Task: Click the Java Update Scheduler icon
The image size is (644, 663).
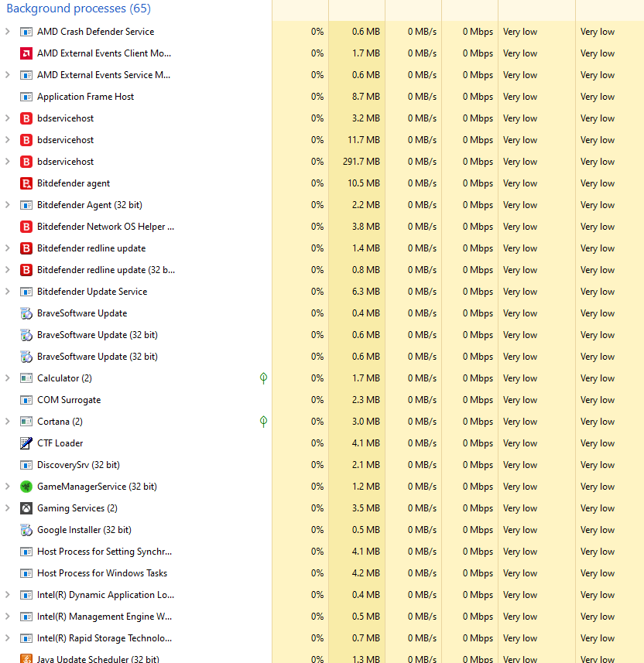Action: (x=26, y=659)
